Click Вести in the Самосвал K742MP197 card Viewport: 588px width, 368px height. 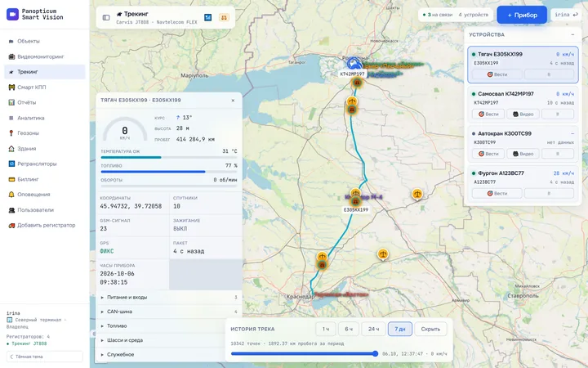point(488,114)
